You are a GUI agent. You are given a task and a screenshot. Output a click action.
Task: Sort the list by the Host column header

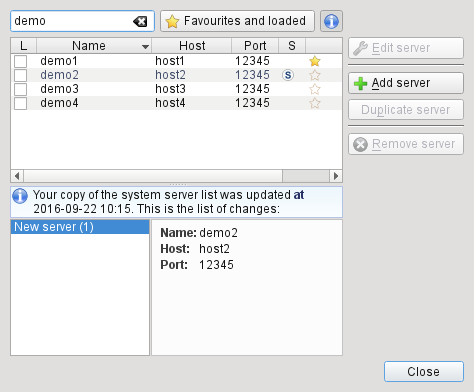click(192, 46)
